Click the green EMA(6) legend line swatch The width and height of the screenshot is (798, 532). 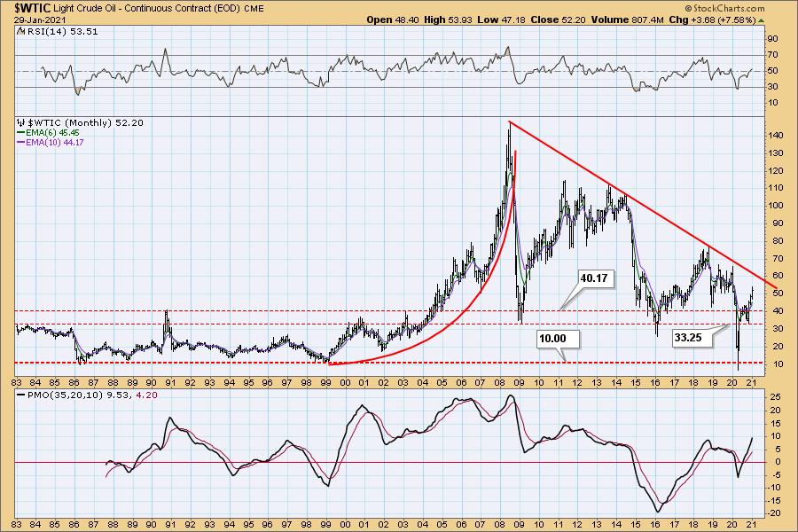[21, 132]
